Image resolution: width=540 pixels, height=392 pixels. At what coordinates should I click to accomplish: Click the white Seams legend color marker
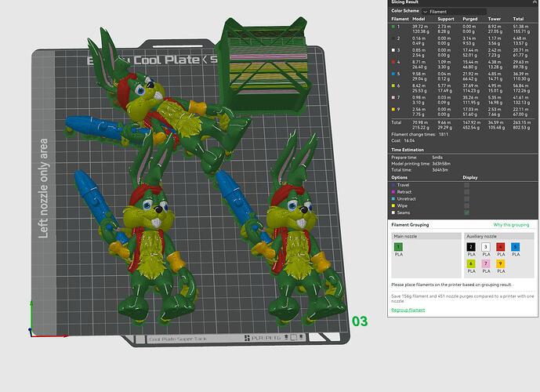(x=393, y=212)
